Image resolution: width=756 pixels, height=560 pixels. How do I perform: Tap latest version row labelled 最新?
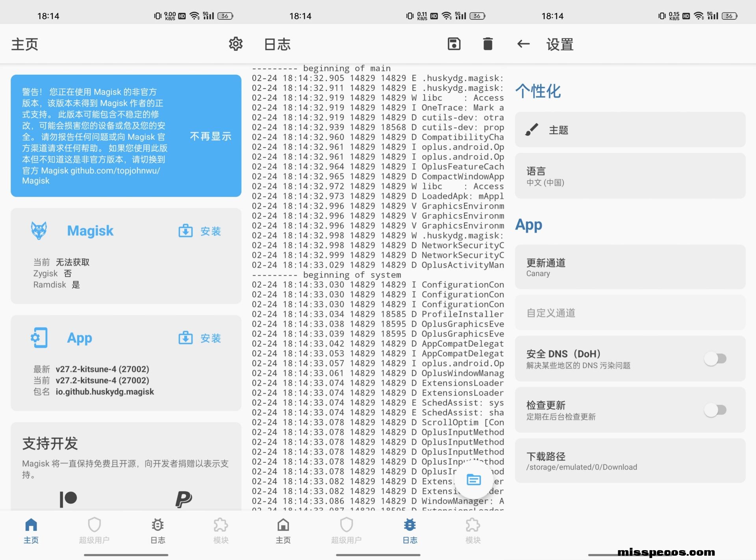[x=91, y=369]
